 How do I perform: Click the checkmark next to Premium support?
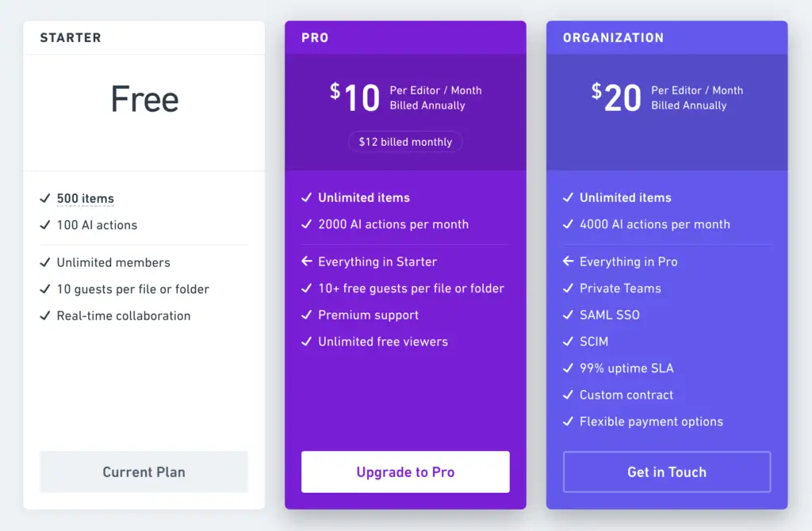click(x=307, y=314)
